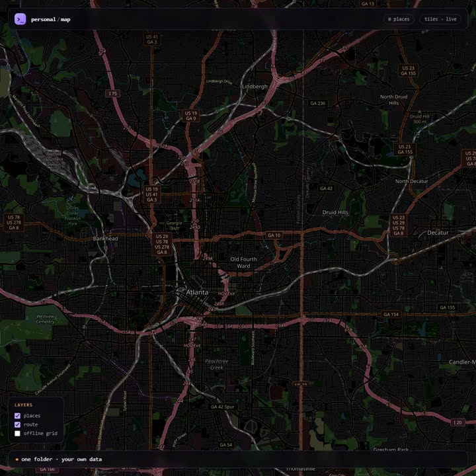Viewport: 476px width, 476px height.
Task: Click the Decatur label on the map
Action: tap(438, 233)
